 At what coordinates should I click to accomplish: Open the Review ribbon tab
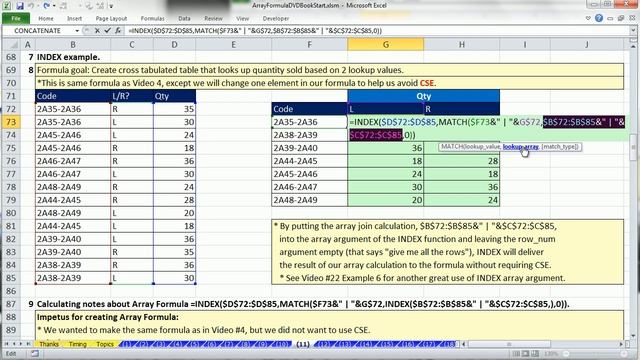213,18
